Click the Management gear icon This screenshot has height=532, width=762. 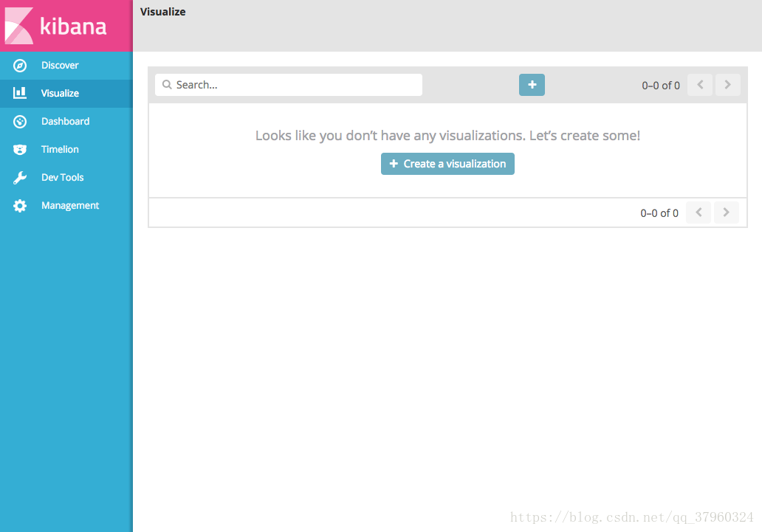coord(20,206)
